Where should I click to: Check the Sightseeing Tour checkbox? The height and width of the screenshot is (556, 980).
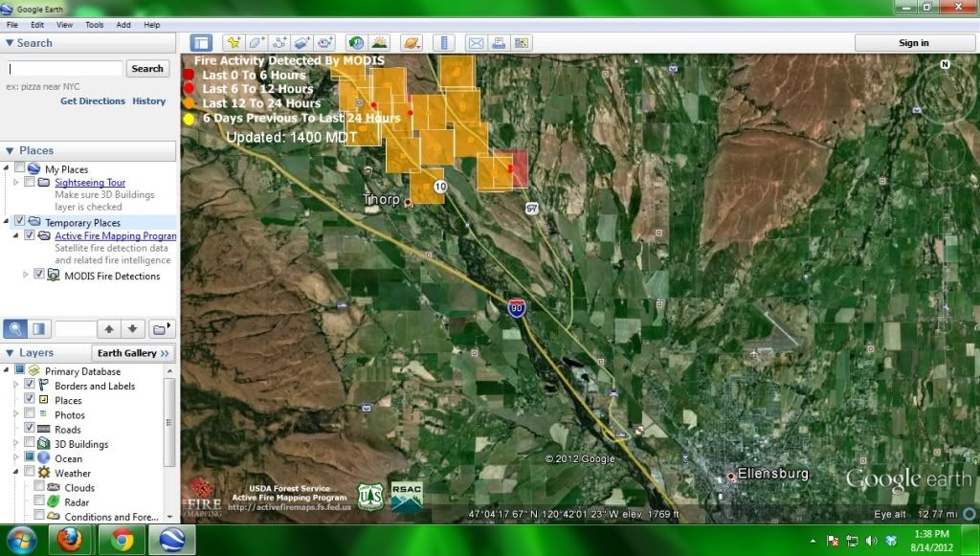click(30, 182)
